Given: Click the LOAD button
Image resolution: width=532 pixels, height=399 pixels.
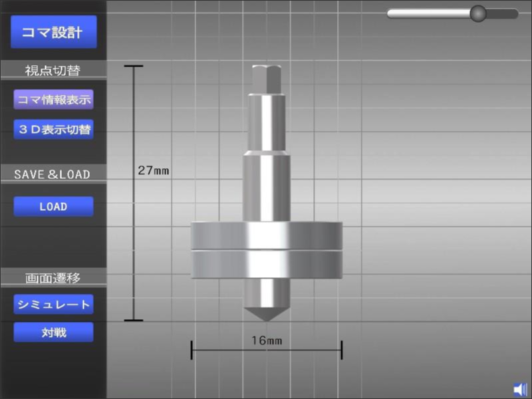Looking at the screenshot, I should coord(54,206).
